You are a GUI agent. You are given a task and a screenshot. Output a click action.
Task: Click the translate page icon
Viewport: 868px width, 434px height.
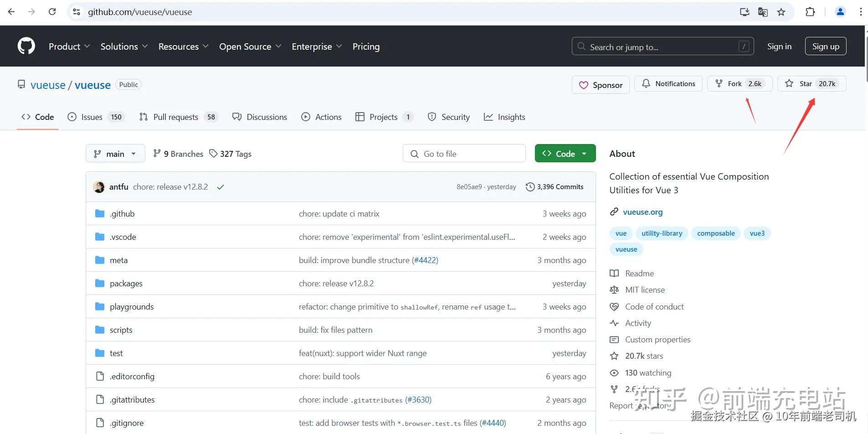pos(763,12)
